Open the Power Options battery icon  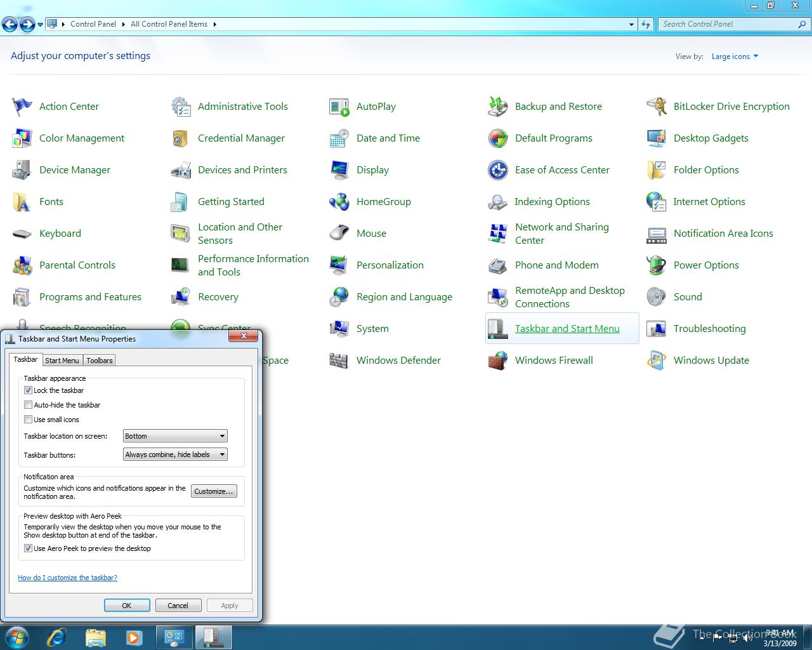point(657,265)
